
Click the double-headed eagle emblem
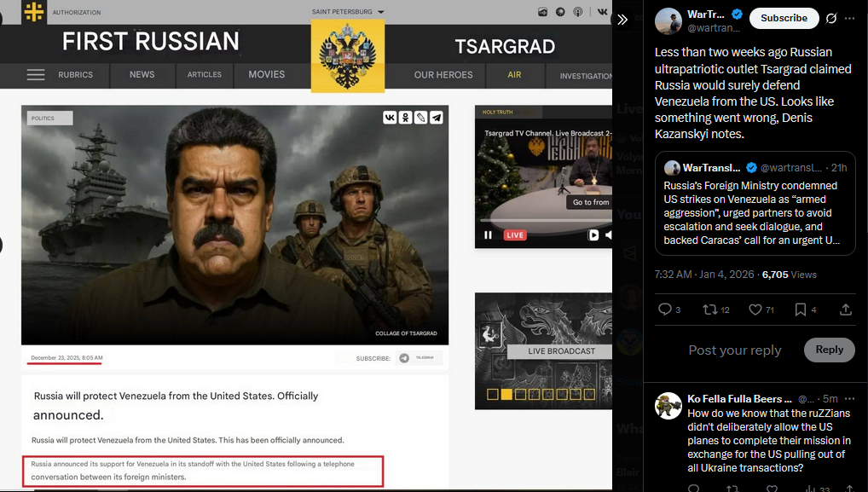coord(348,56)
